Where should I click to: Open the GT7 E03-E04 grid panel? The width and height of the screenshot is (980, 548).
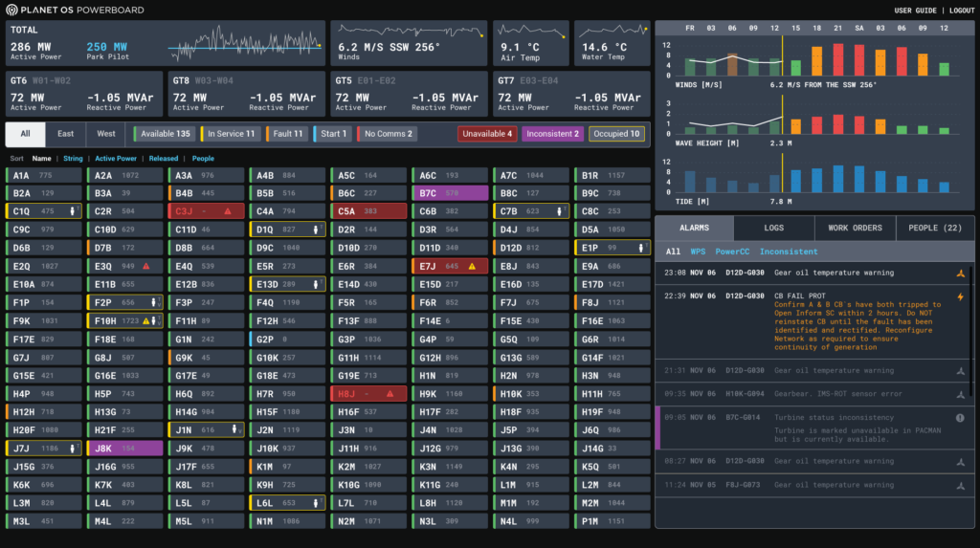pyautogui.click(x=572, y=94)
